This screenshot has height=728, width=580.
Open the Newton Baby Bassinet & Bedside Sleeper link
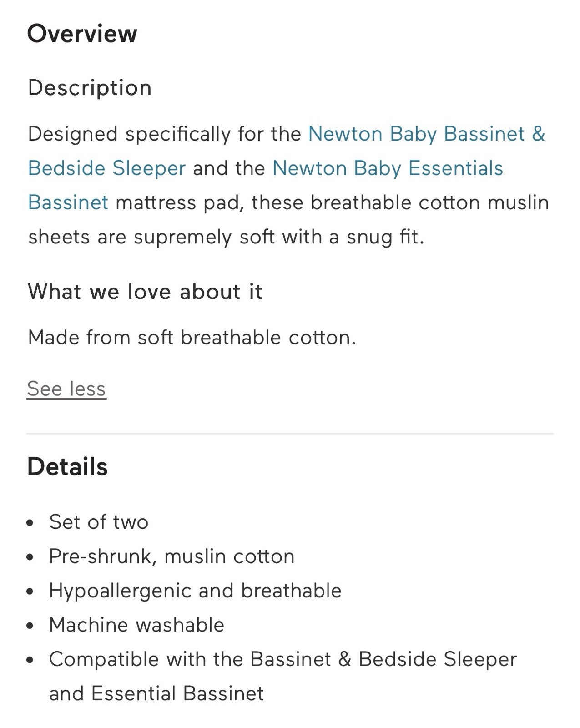[426, 134]
